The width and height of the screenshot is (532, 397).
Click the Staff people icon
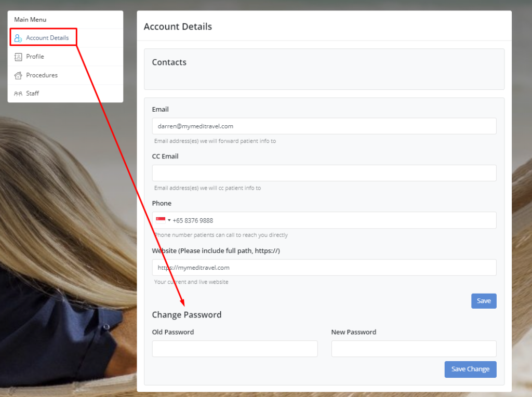pos(18,94)
